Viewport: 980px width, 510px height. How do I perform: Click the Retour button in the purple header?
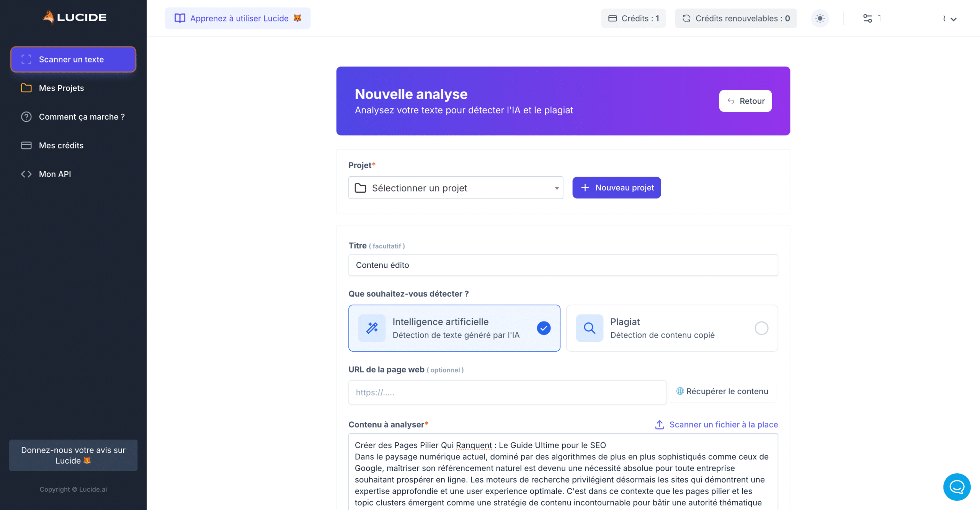point(745,101)
